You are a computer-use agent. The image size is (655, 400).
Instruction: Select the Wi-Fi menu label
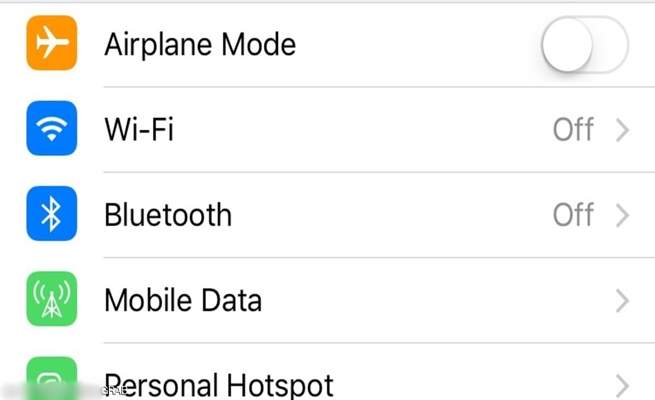(x=139, y=130)
